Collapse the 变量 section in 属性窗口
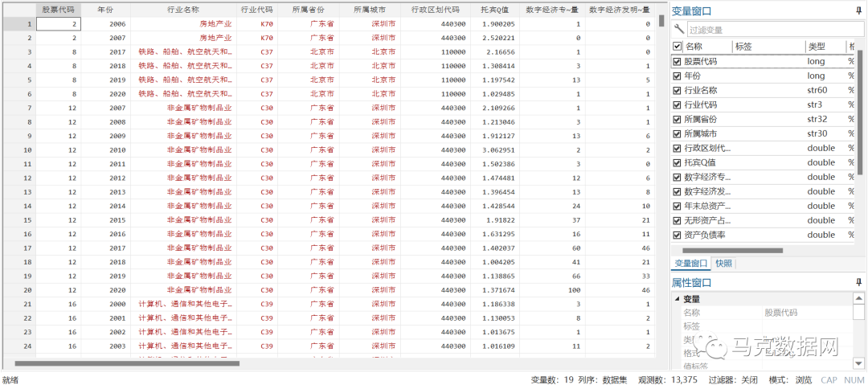The image size is (868, 385). 677,299
